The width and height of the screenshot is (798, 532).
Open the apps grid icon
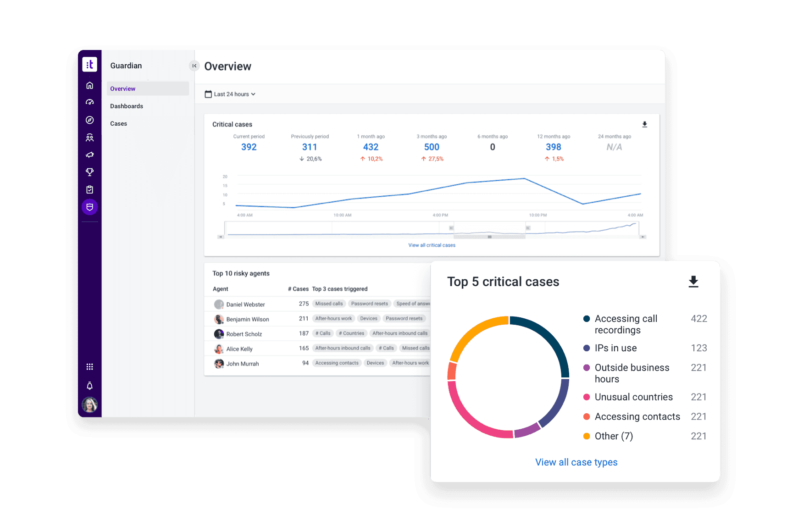click(90, 367)
